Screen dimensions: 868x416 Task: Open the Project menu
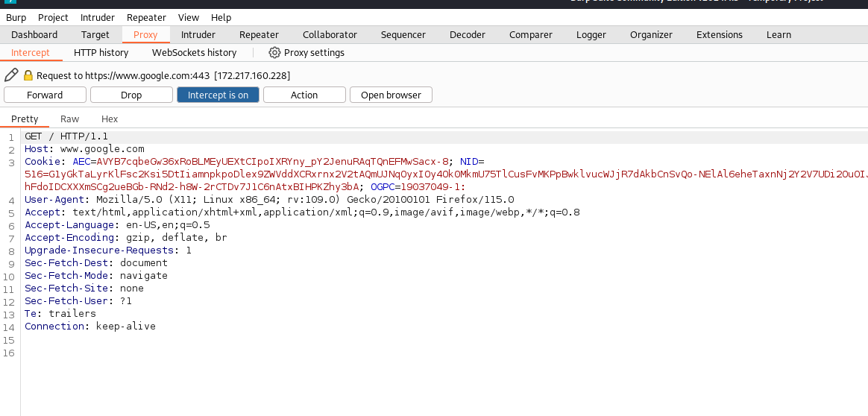click(x=53, y=18)
